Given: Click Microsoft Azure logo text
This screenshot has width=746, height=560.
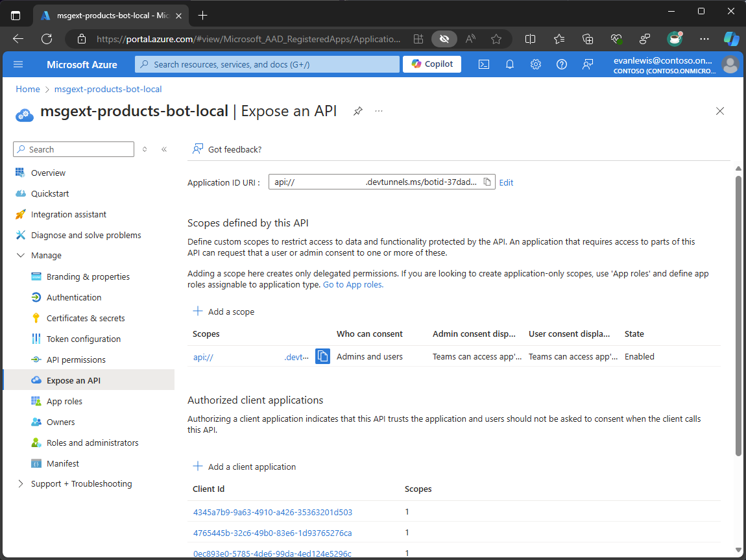Looking at the screenshot, I should [82, 64].
